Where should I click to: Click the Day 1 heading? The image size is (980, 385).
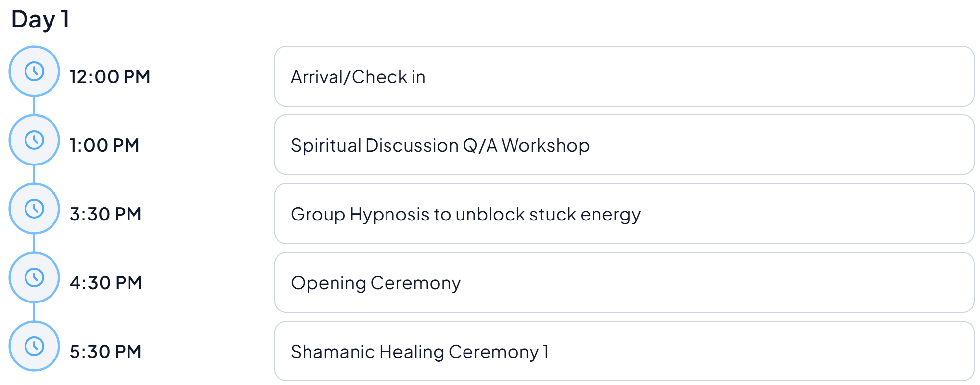pos(40,20)
